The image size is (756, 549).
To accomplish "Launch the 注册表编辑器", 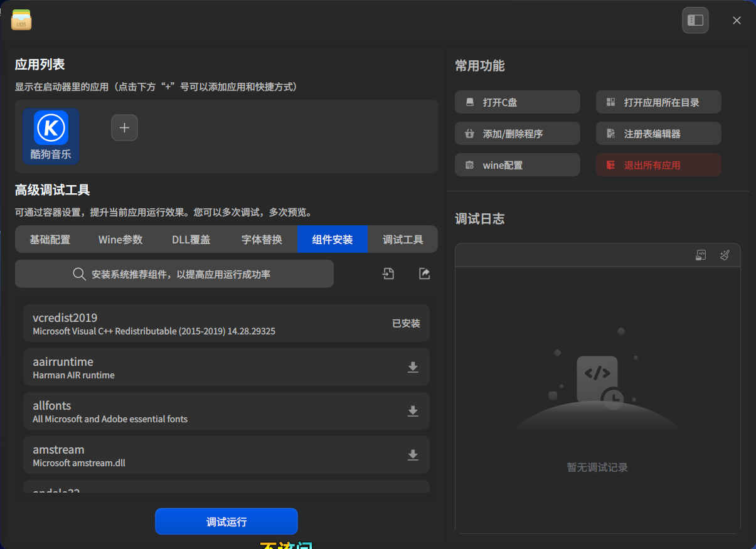I will coord(659,134).
